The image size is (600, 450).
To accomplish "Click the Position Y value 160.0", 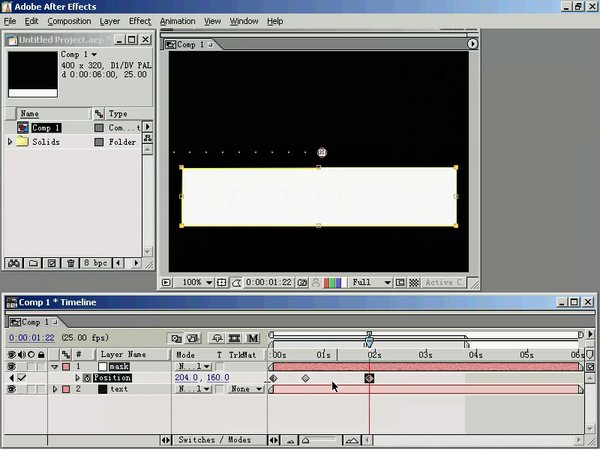I will point(218,378).
